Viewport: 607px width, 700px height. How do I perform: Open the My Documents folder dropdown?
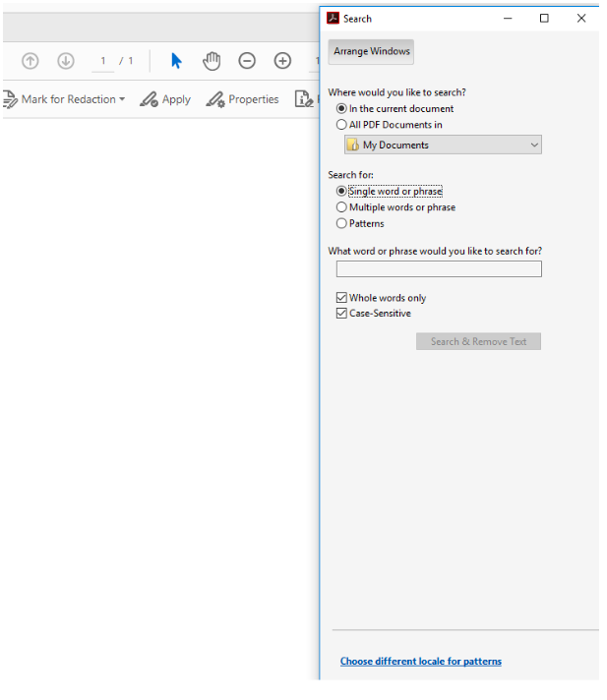(x=443, y=145)
